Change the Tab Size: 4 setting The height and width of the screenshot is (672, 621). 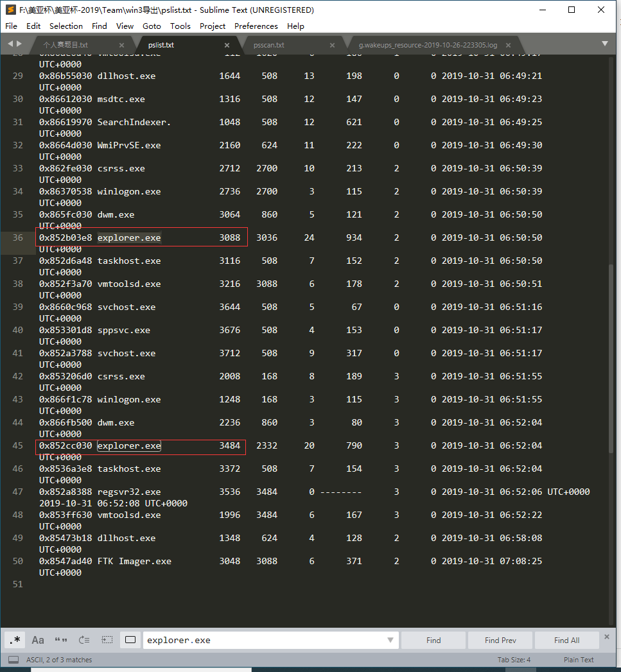pos(514,660)
